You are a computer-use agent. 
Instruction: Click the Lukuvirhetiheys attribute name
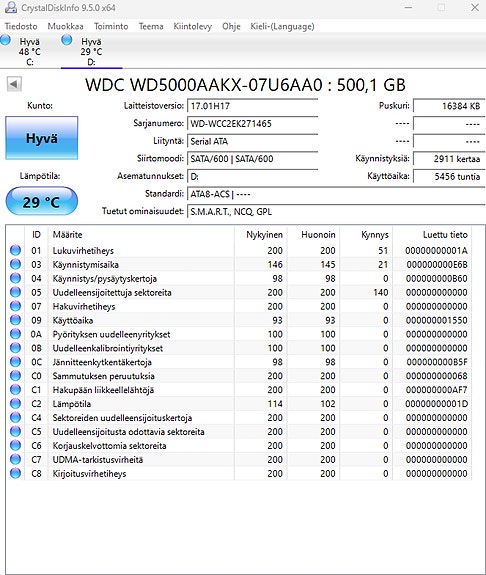pos(83,250)
